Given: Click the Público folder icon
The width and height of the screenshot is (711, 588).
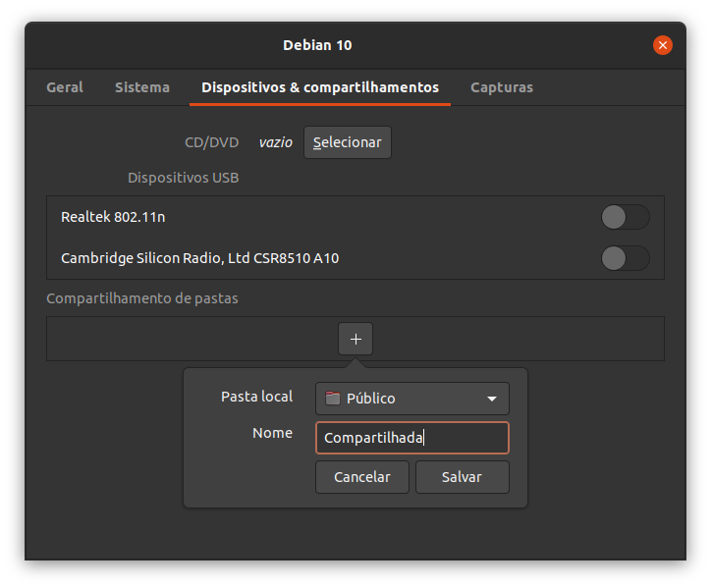Looking at the screenshot, I should (x=332, y=398).
